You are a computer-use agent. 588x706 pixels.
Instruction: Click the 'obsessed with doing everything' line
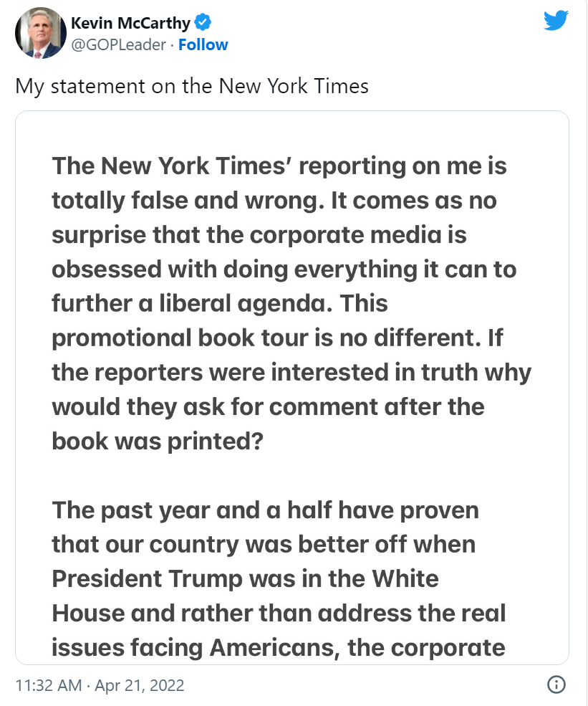coord(284,269)
